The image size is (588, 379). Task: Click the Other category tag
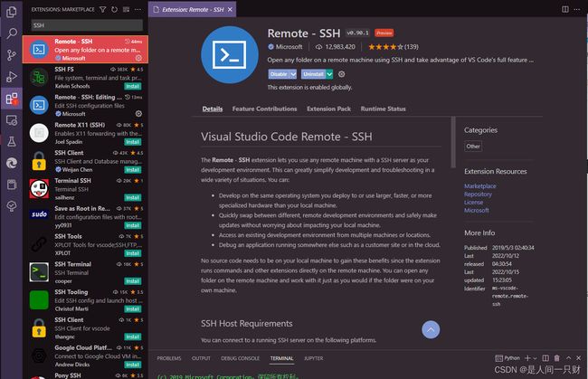tap(473, 147)
